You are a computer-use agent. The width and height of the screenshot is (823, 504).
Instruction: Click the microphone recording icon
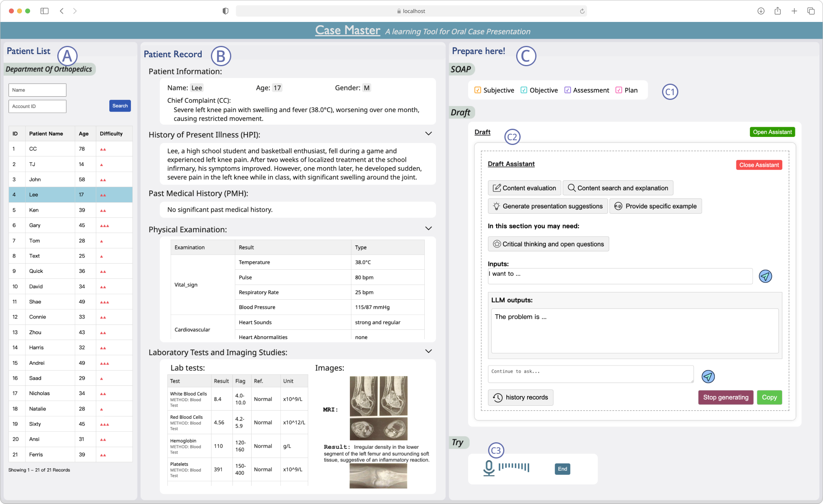pos(489,468)
